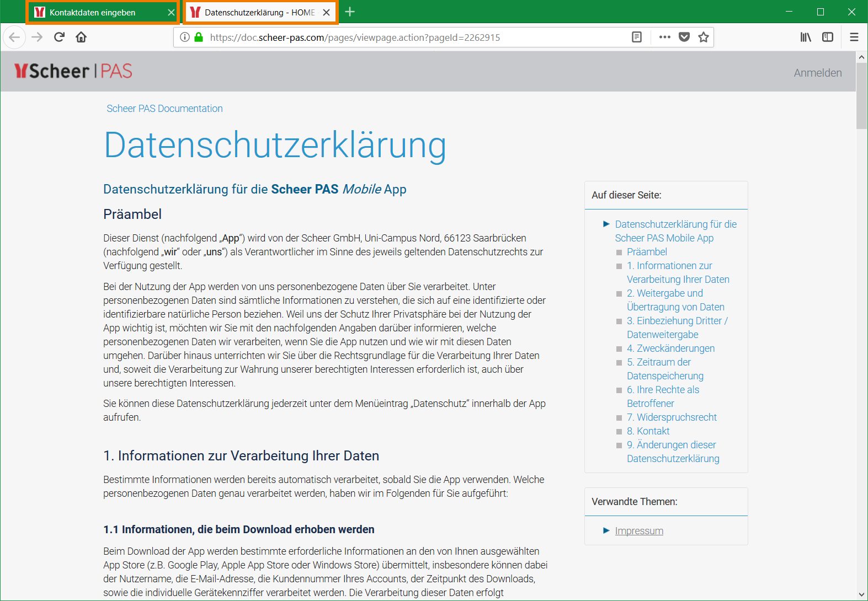The height and width of the screenshot is (601, 868).
Task: Open the Impressum related topic link
Action: click(639, 531)
